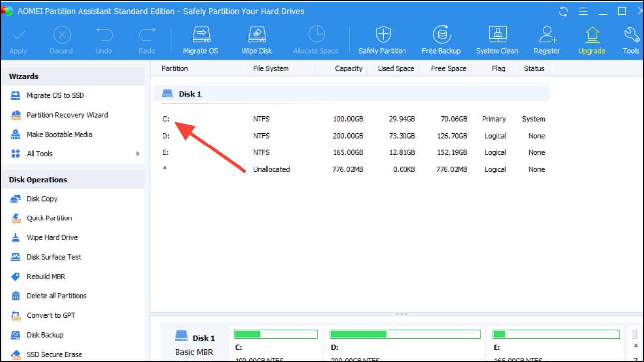
Task: Click the pane splitter grip dots
Action: [x=402, y=314]
